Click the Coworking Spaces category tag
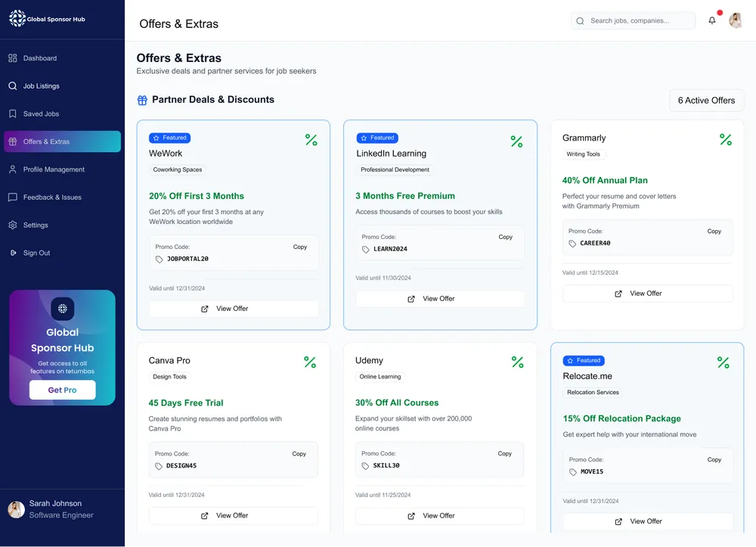Image resolution: width=756 pixels, height=547 pixels. pos(178,169)
